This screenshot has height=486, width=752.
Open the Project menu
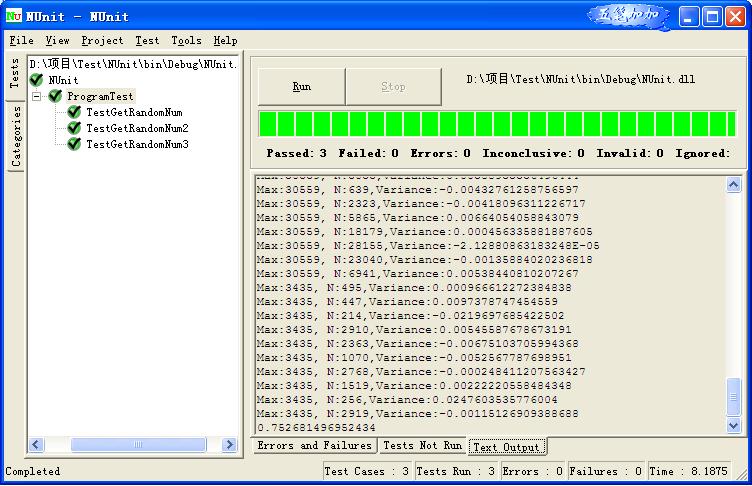pyautogui.click(x=102, y=41)
